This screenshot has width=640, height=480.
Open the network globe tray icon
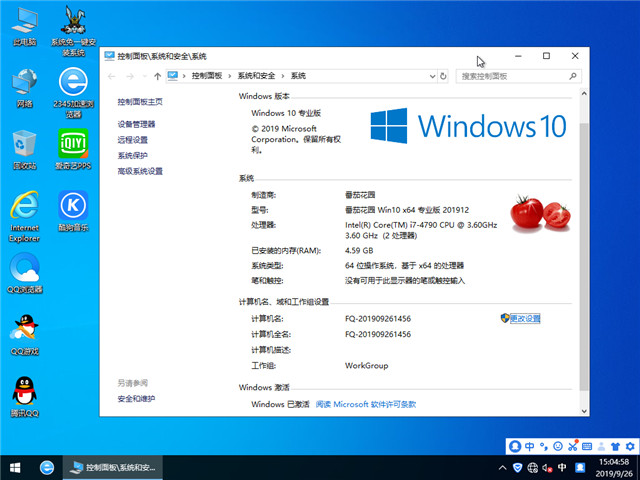532,468
